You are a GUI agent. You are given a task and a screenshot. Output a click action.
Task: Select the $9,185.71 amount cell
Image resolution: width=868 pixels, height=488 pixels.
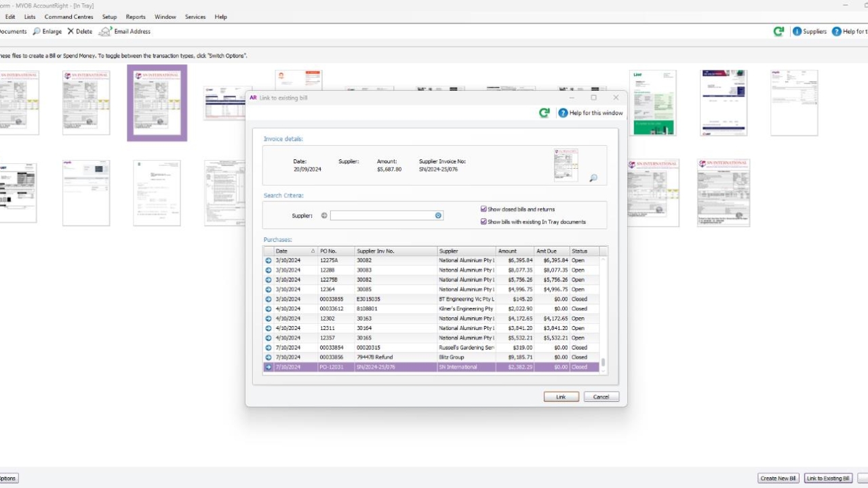point(515,357)
